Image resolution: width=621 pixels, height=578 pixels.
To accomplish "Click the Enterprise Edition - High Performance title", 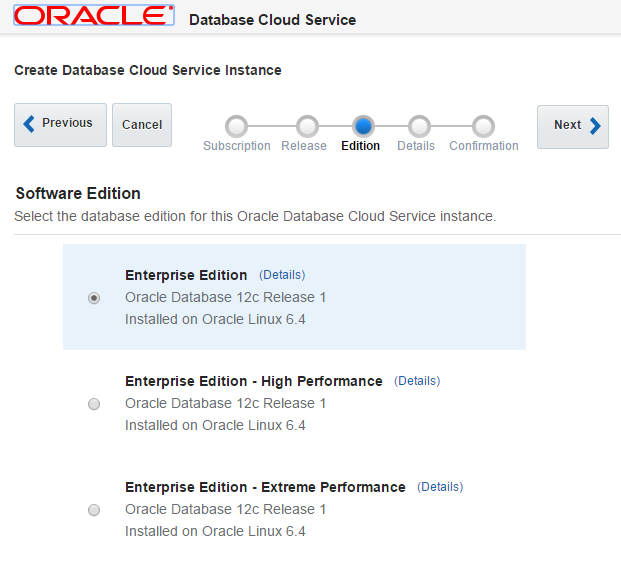I will (254, 381).
